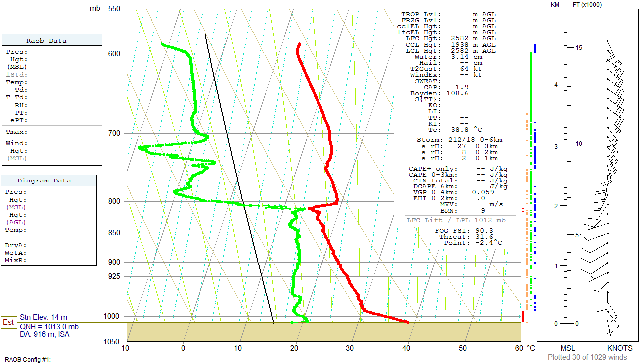Click the Tmax row in Raob Data
Screen dimensions: 639x364
(17, 132)
